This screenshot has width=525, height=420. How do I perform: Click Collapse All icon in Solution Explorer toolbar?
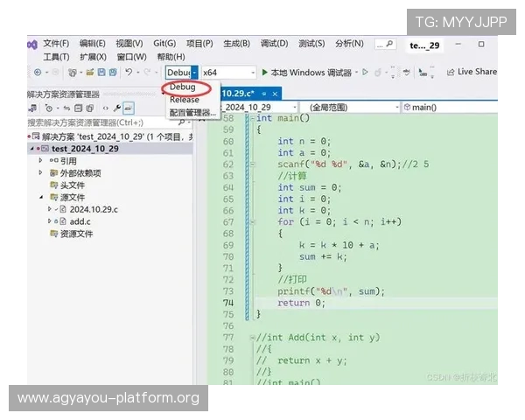(78, 108)
